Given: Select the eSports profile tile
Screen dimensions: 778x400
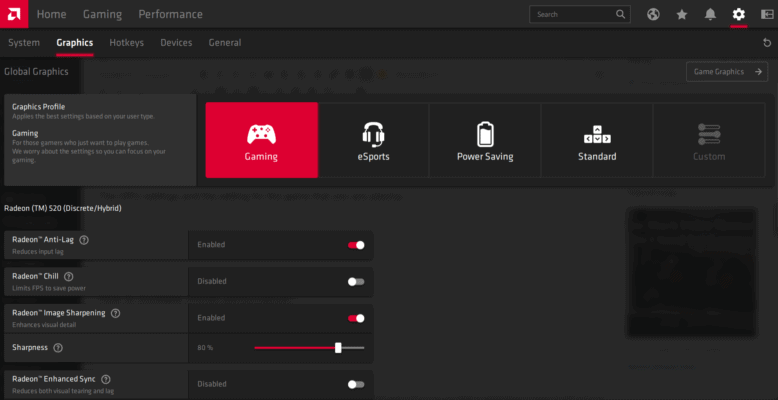Looking at the screenshot, I should coord(374,140).
